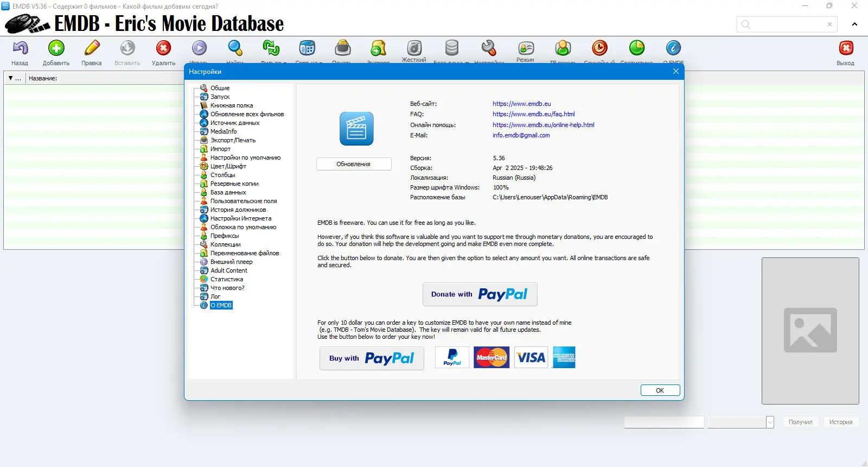Image resolution: width=868 pixels, height=467 pixels.
Task: Open Экспорт/Печать settings section
Action: pos(233,140)
